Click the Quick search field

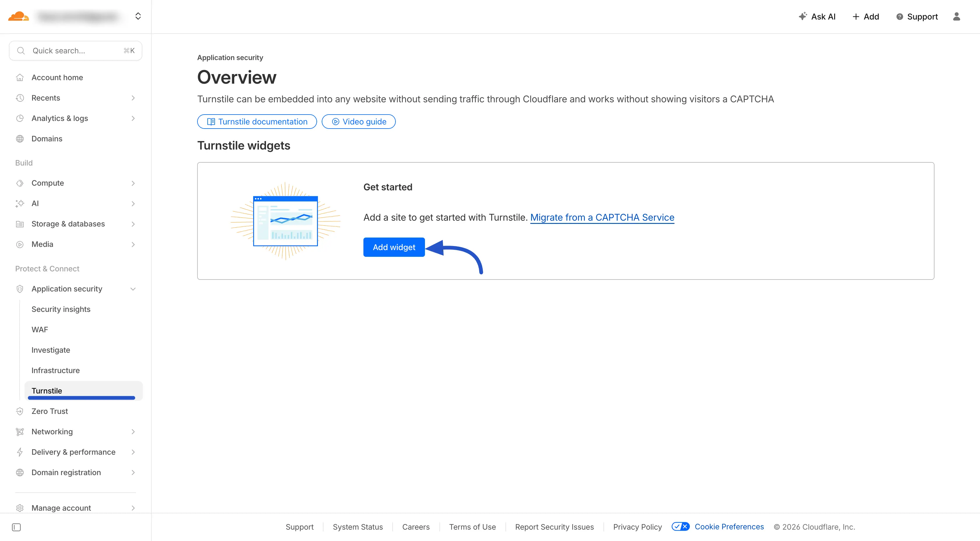[x=75, y=50]
